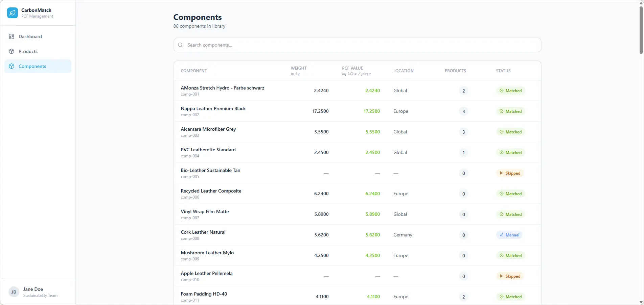Click the CarbonMatch leaf logo icon

point(13,13)
